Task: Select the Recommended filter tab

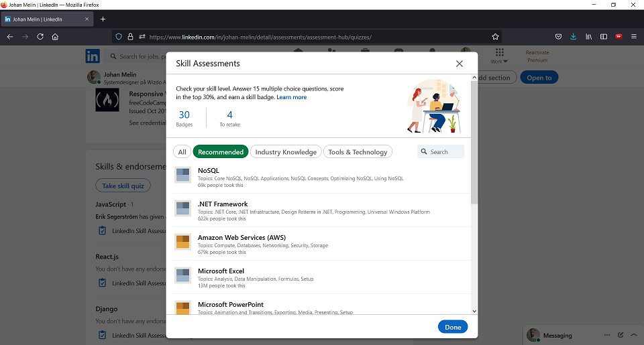Action: click(x=221, y=152)
